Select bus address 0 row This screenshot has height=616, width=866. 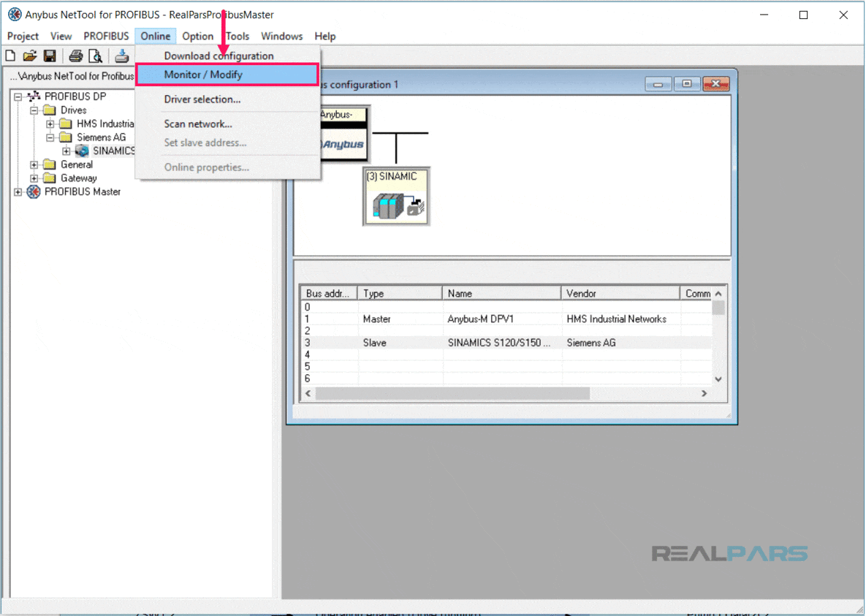click(506, 307)
